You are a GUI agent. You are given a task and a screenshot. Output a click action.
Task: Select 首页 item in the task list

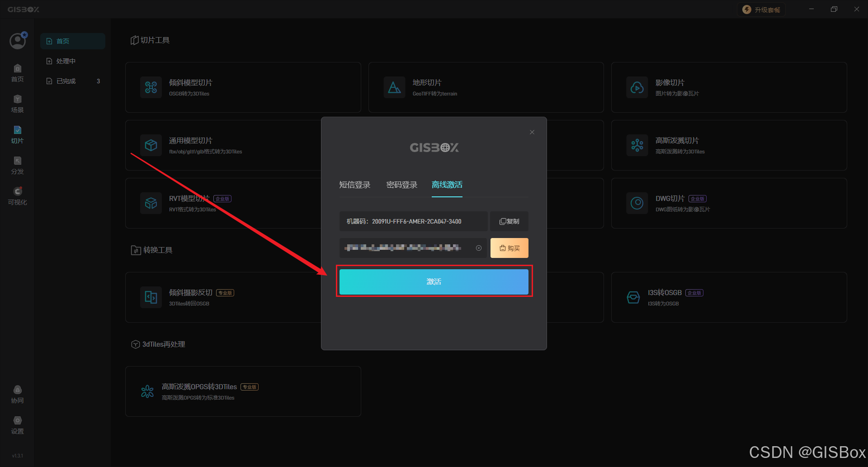73,41
